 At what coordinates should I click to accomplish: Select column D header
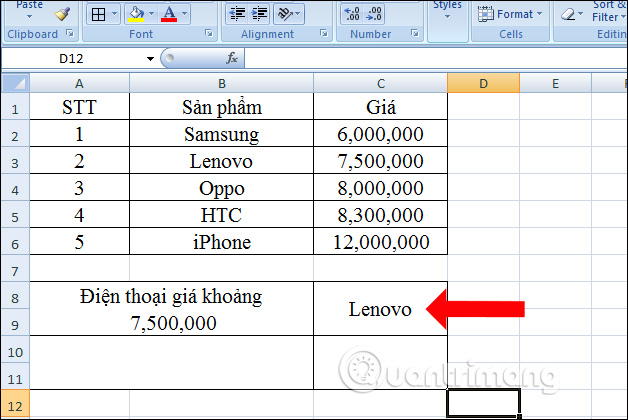click(483, 83)
